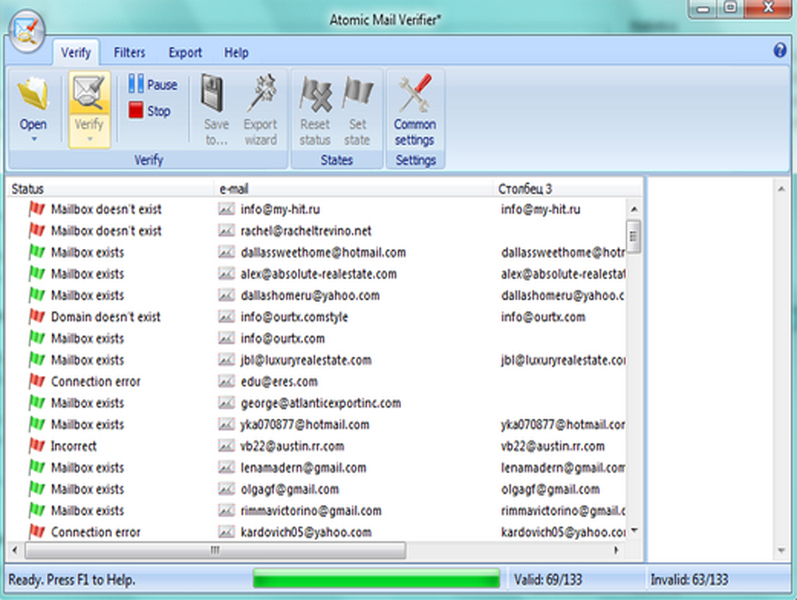797x600 pixels.
Task: Switch to the Verify ribbon tab
Action: coord(76,52)
